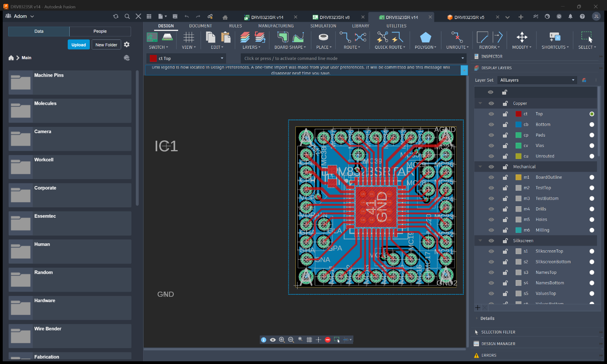Toggle visibility of the Top copper layer

click(491, 114)
